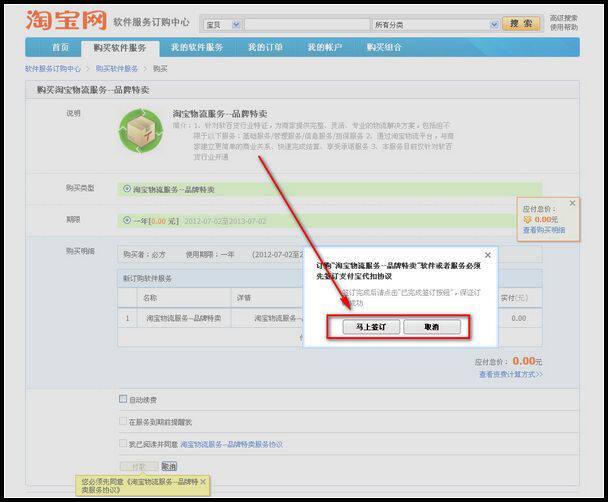The image size is (608, 502).
Task: Open 高级搜索 link
Action: tap(563, 18)
